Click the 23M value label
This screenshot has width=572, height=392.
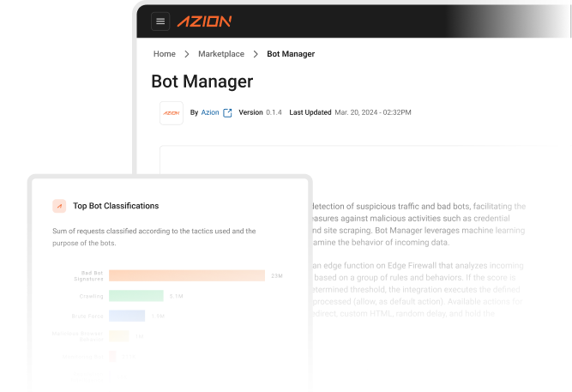point(277,276)
